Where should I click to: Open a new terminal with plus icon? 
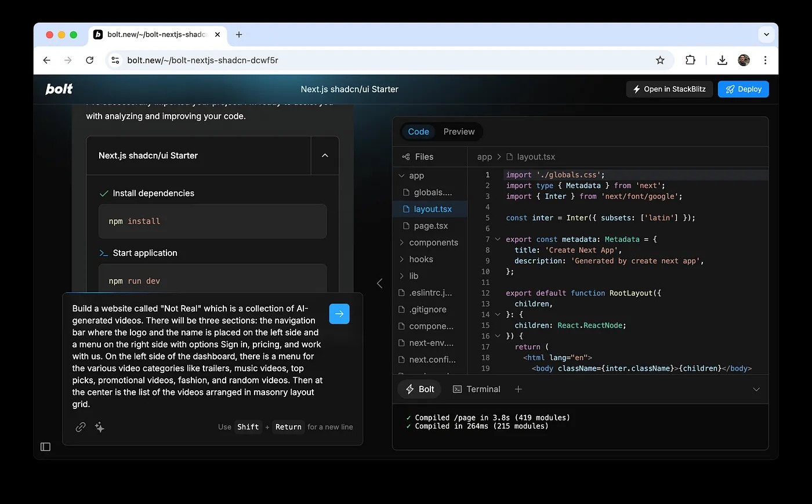[519, 389]
